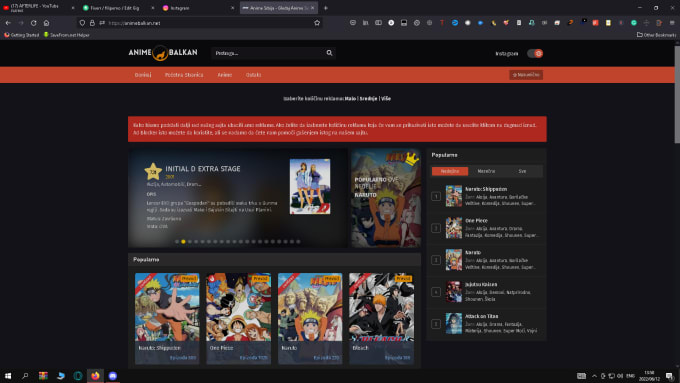Open Naruto Shippuden card in Popularno grid
Screen dimensions: 680x383
pos(167,318)
